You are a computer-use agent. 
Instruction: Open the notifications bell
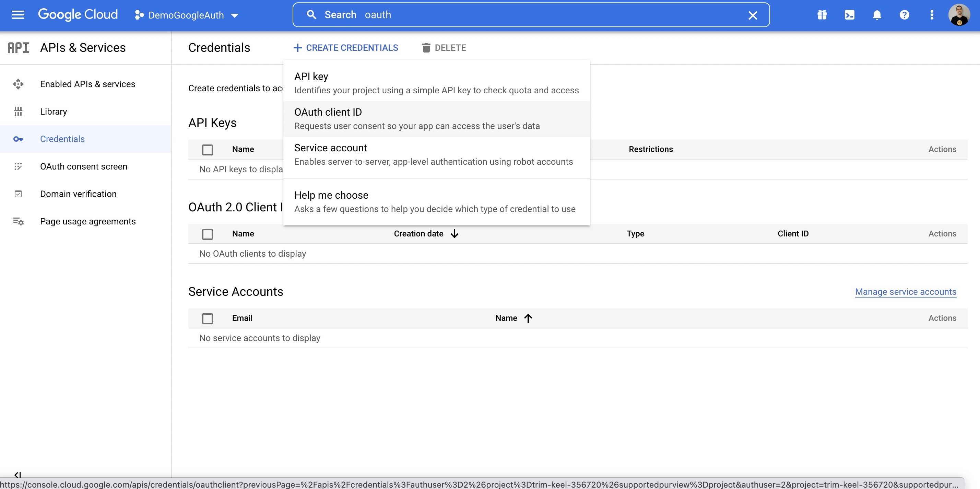(x=876, y=15)
